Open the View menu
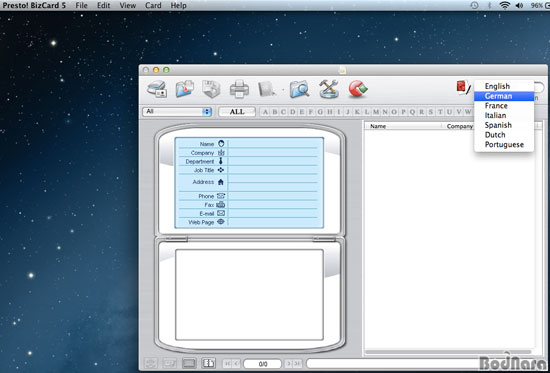 click(127, 5)
